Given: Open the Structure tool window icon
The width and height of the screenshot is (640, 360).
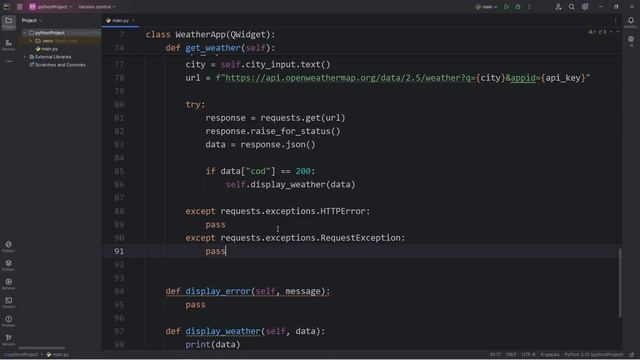Looking at the screenshot, I should [9, 44].
